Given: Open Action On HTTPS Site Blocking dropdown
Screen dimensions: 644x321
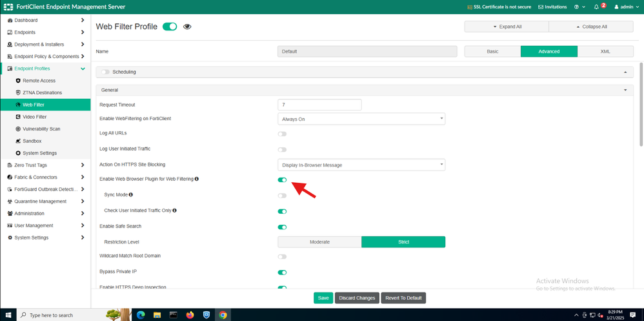Looking at the screenshot, I should (361, 165).
